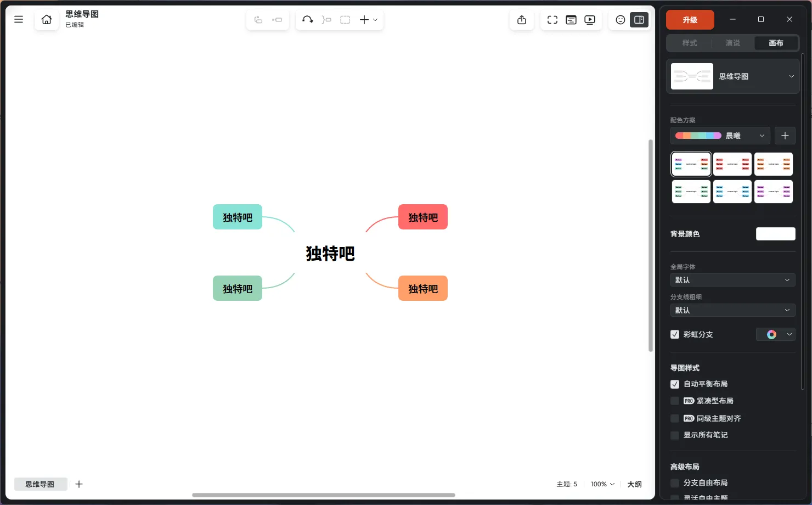Open the sticker emoji icon

pyautogui.click(x=621, y=20)
